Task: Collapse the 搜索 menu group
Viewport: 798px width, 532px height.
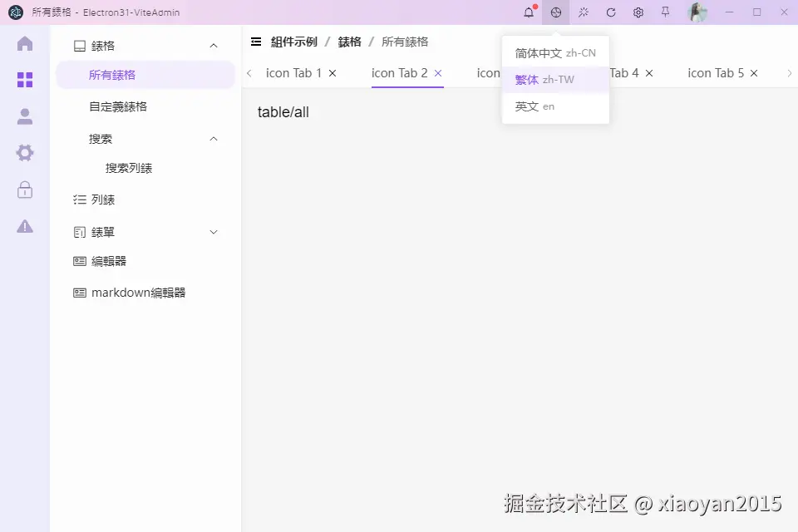Action: pyautogui.click(x=213, y=139)
